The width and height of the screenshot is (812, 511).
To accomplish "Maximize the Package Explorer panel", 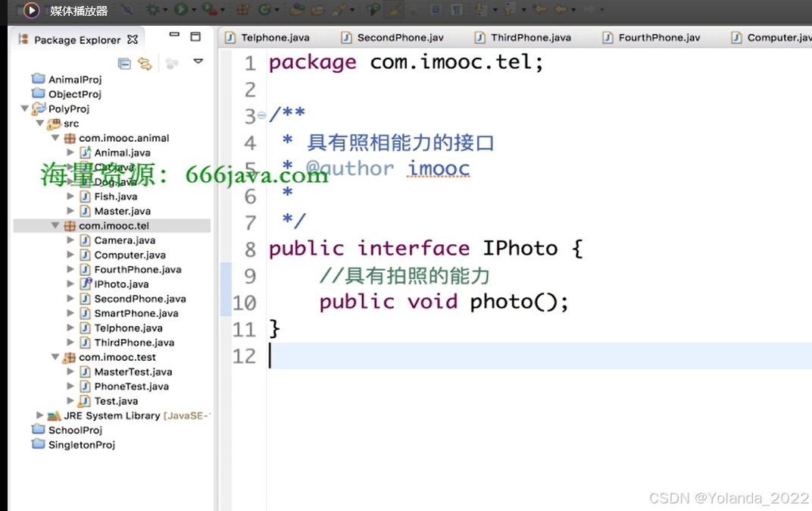I will pos(195,36).
